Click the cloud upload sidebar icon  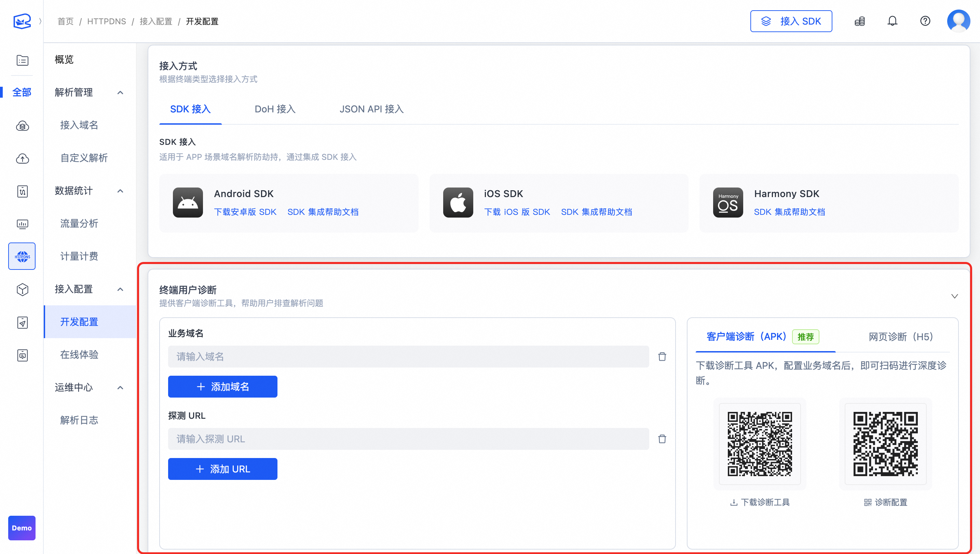pos(23,158)
